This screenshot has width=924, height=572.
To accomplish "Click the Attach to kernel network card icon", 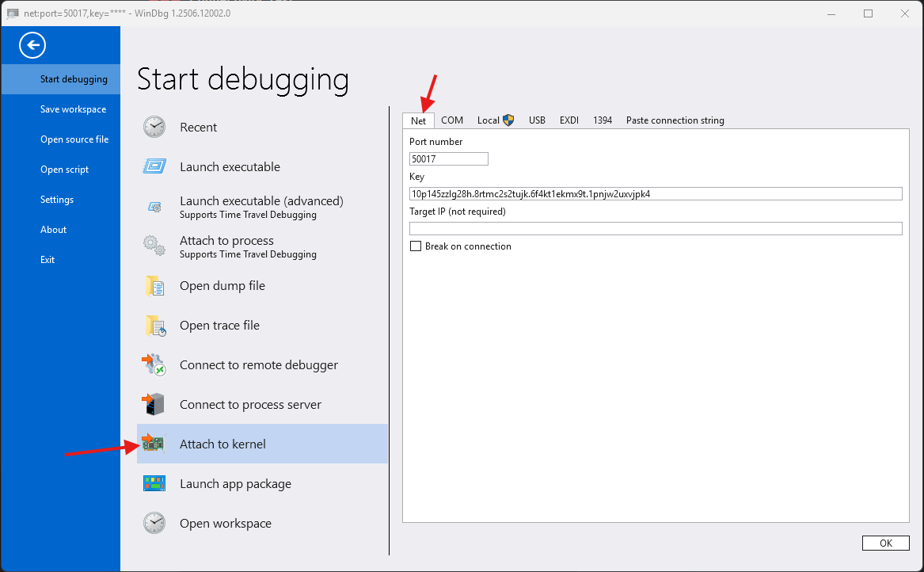I will pos(154,444).
